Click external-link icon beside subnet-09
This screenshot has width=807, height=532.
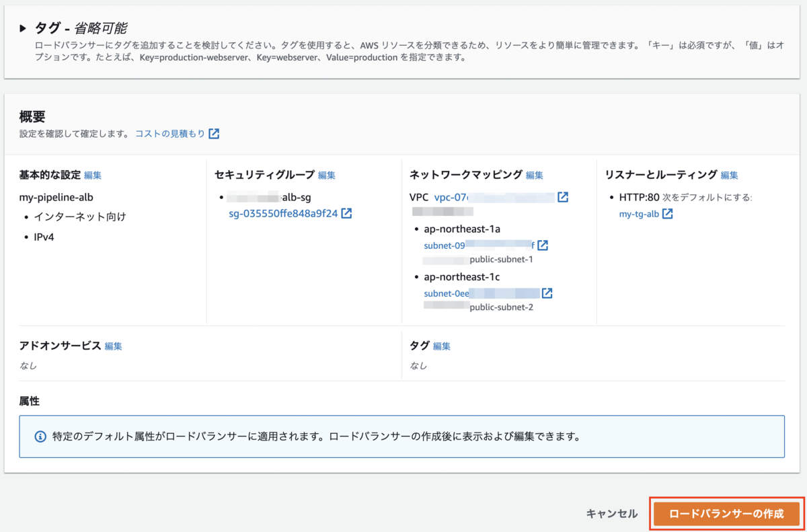tap(543, 245)
